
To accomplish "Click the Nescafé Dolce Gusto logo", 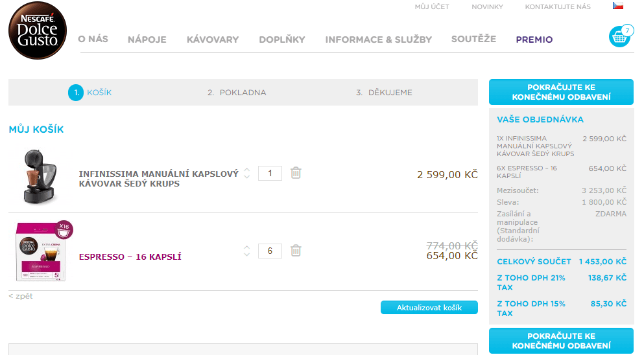I will pos(38,30).
